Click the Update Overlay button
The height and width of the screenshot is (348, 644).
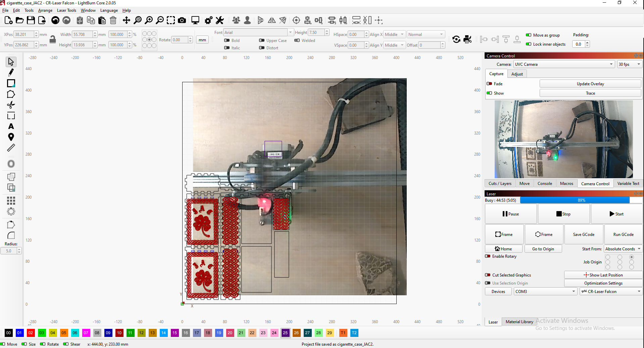pos(590,84)
